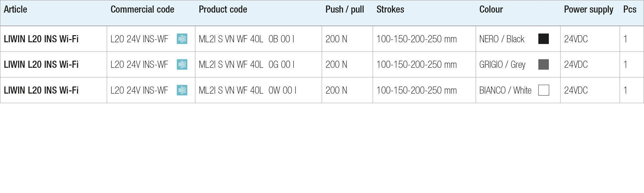Click the BIANCO / White colour label
Viewport: 644px width, 193px height.
(505, 90)
